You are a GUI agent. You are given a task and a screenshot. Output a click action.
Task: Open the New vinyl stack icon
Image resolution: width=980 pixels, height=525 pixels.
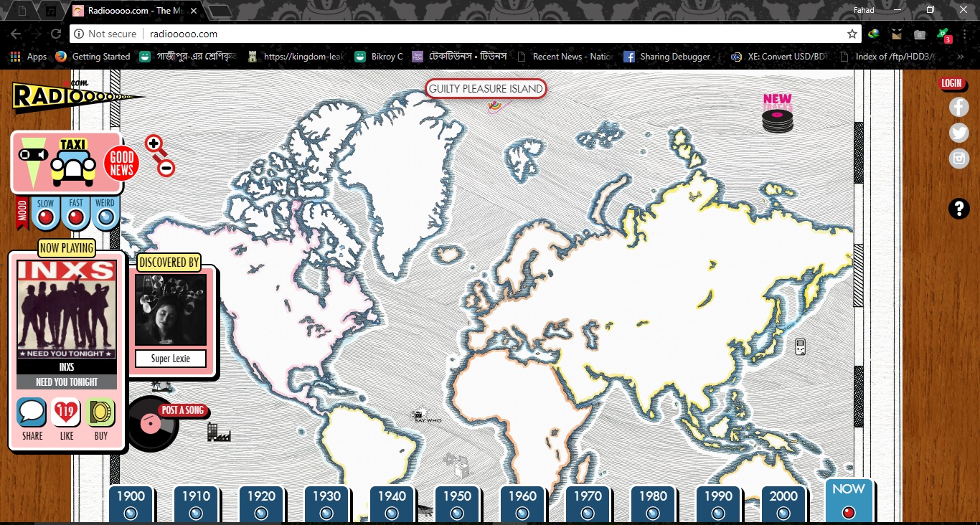click(778, 114)
